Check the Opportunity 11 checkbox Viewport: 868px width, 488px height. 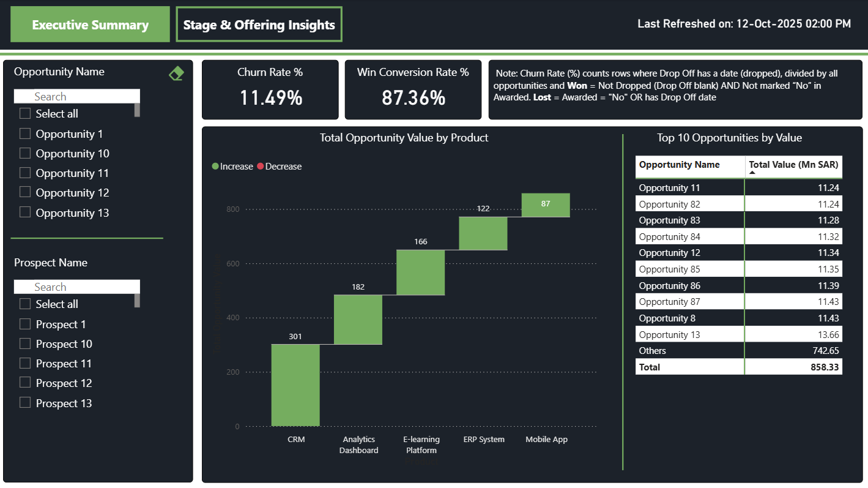coord(25,173)
